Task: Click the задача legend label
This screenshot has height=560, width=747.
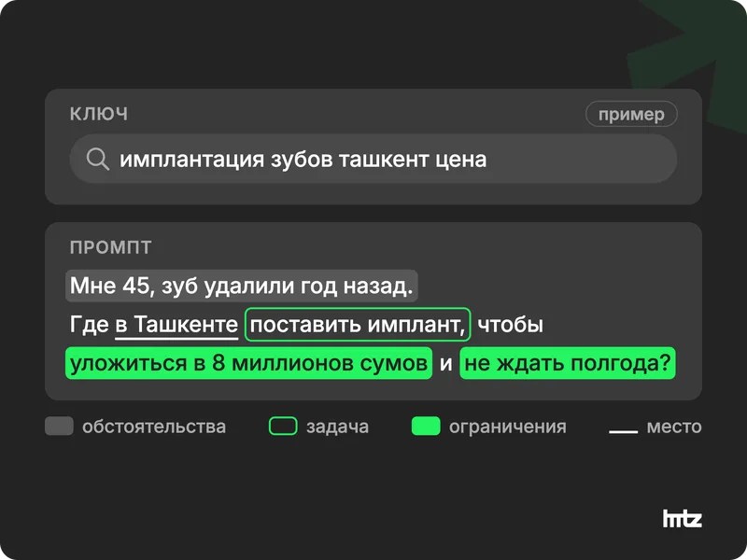Action: [337, 427]
